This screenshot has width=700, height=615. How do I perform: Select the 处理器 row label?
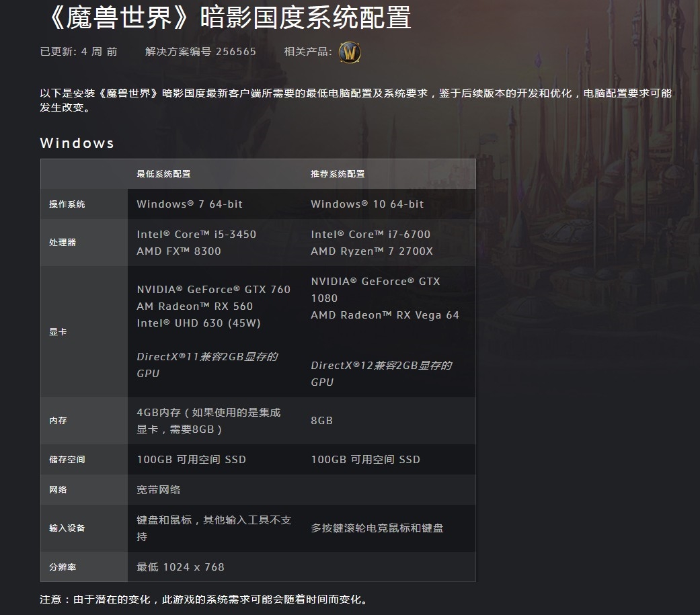click(x=63, y=243)
